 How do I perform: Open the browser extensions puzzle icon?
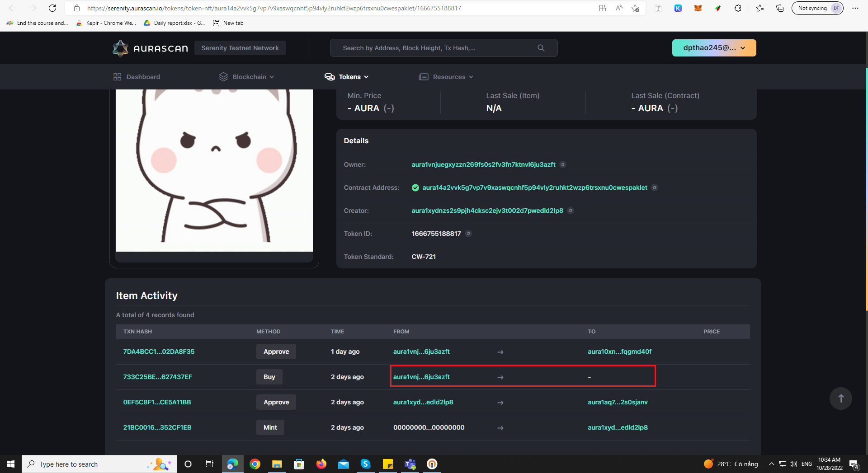738,8
